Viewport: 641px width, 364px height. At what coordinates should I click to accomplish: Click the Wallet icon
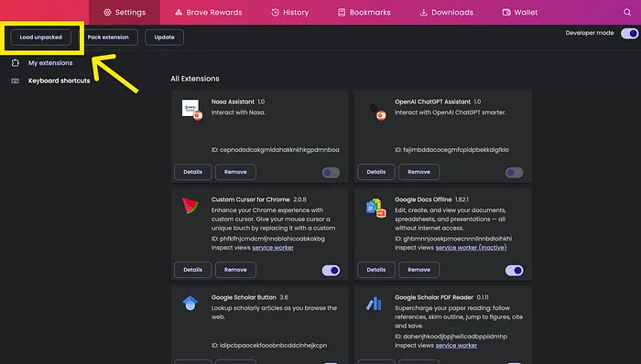coord(506,12)
